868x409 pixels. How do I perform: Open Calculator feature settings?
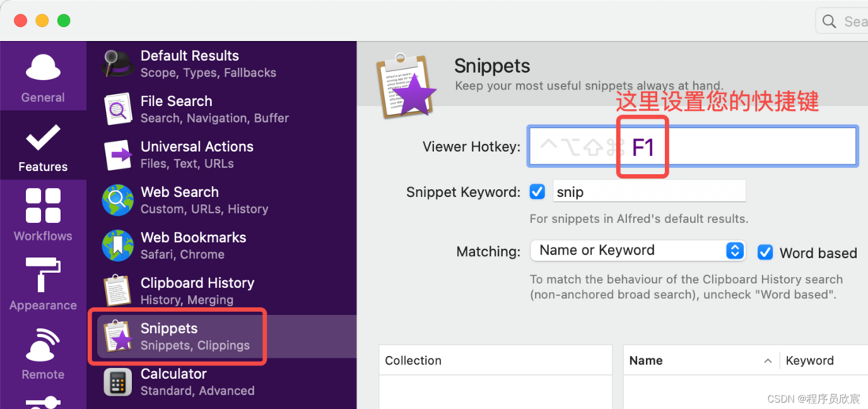221,382
